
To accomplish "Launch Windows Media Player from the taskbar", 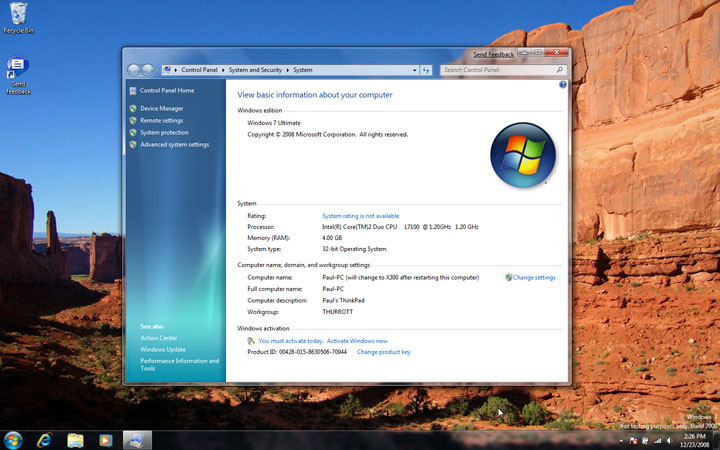I will [106, 440].
